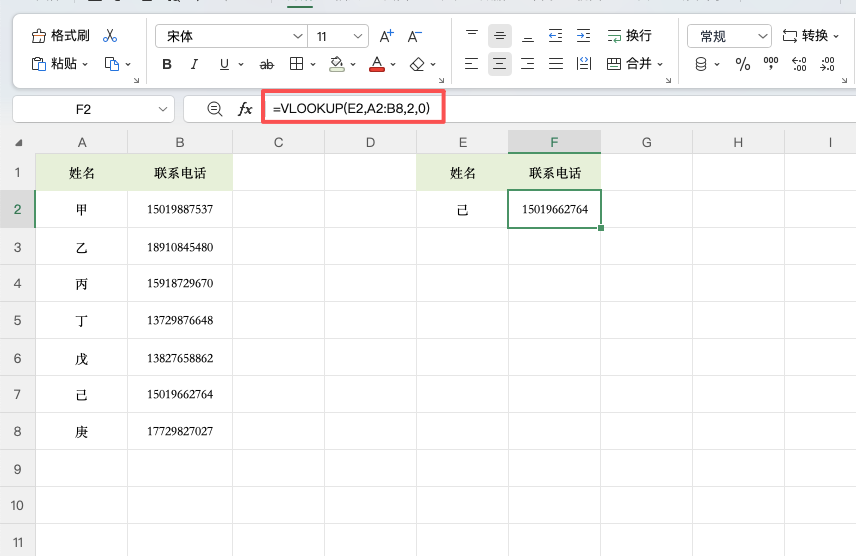This screenshot has width=856, height=556.
Task: Toggle Middle Align vertical alignment
Action: point(500,36)
